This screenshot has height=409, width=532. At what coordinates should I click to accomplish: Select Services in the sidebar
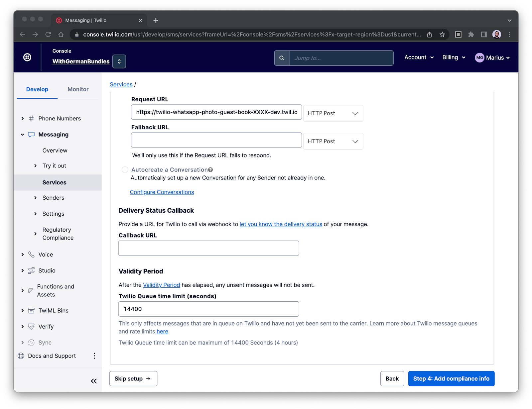(x=58, y=182)
